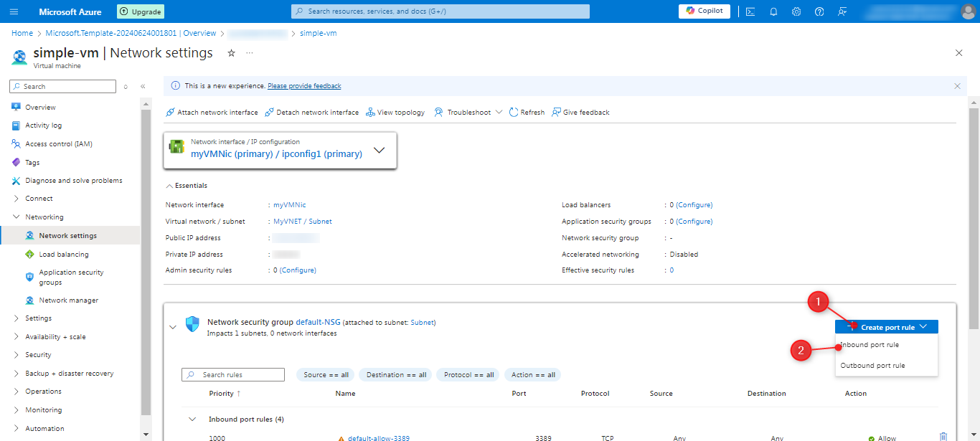Click the Upgrade button
This screenshot has height=441, width=980.
(x=141, y=11)
